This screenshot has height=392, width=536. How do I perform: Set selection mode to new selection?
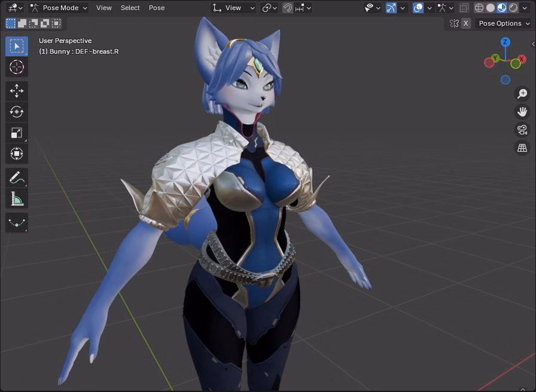point(11,23)
